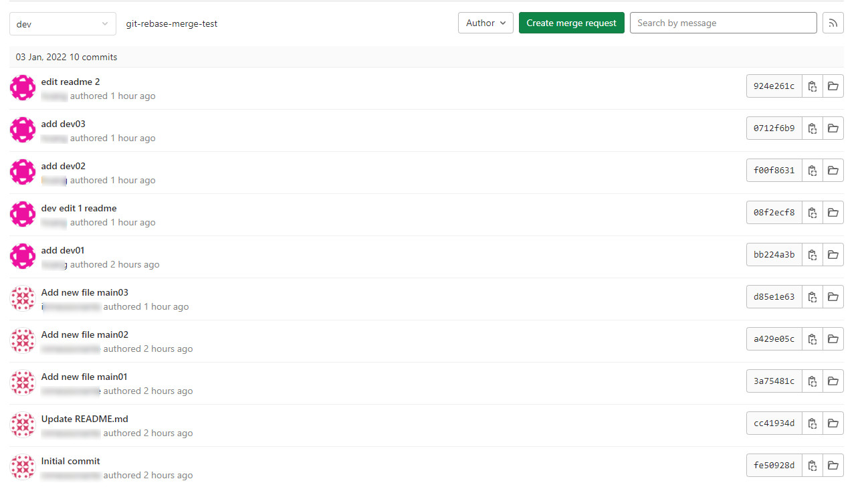
Task: Open commit 'edit readme 2'
Action: coord(70,82)
